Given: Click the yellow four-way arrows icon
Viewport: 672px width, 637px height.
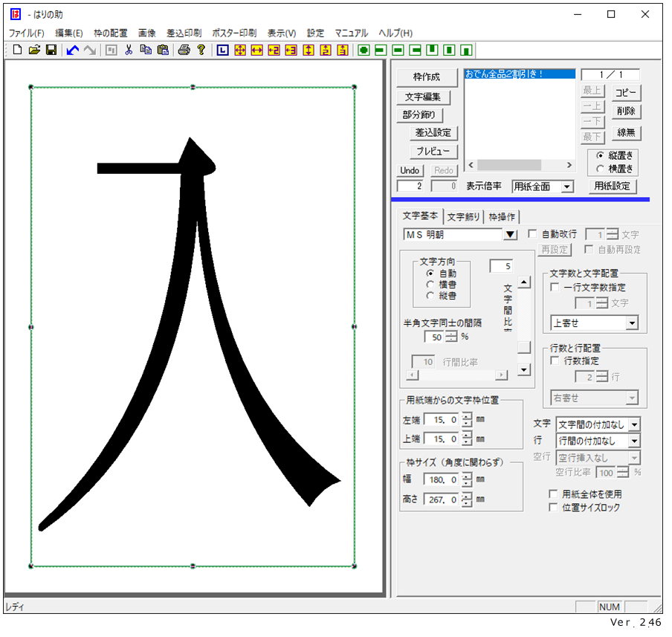Looking at the screenshot, I should (240, 50).
